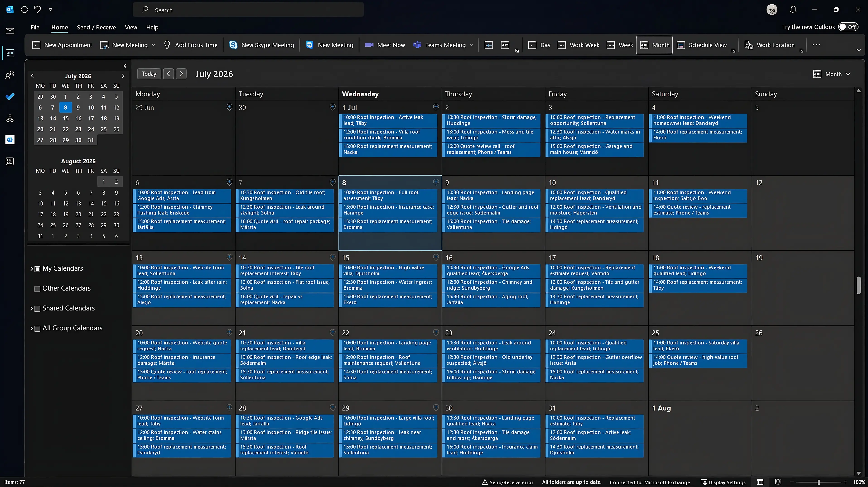Open the New Meeting dropdown arrow
Screen dimensions: 868x487
pyautogui.click(x=154, y=45)
